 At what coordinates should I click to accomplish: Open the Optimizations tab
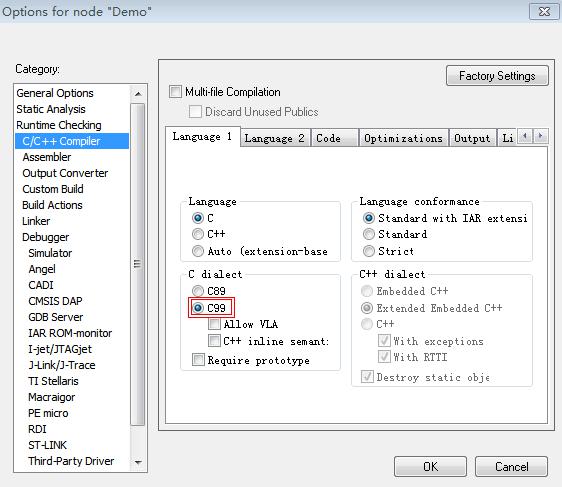(x=403, y=138)
